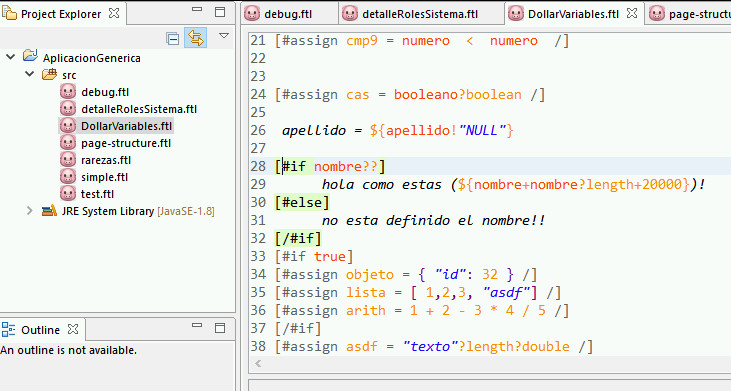Select the Outline view tab
This screenshot has height=391, width=731.
tap(41, 330)
